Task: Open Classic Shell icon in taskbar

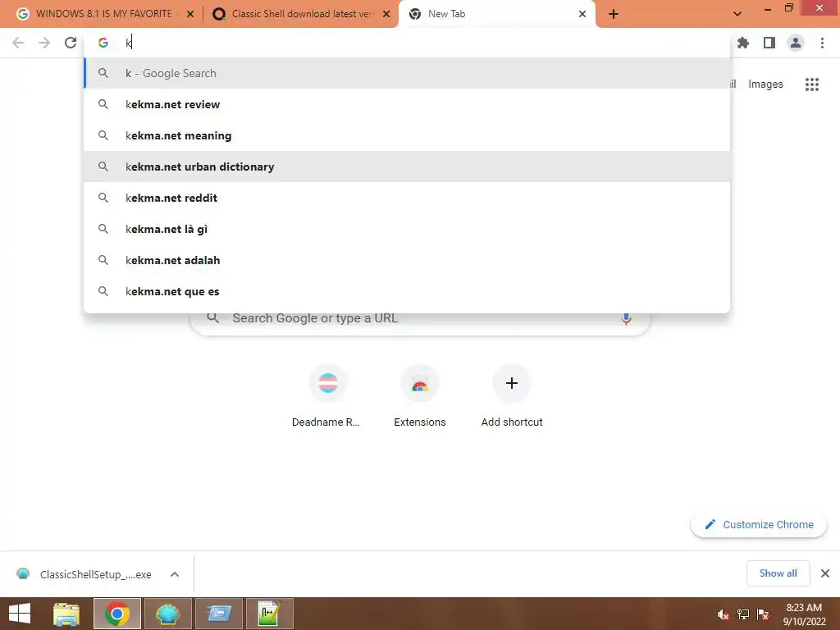Action: coord(167,614)
